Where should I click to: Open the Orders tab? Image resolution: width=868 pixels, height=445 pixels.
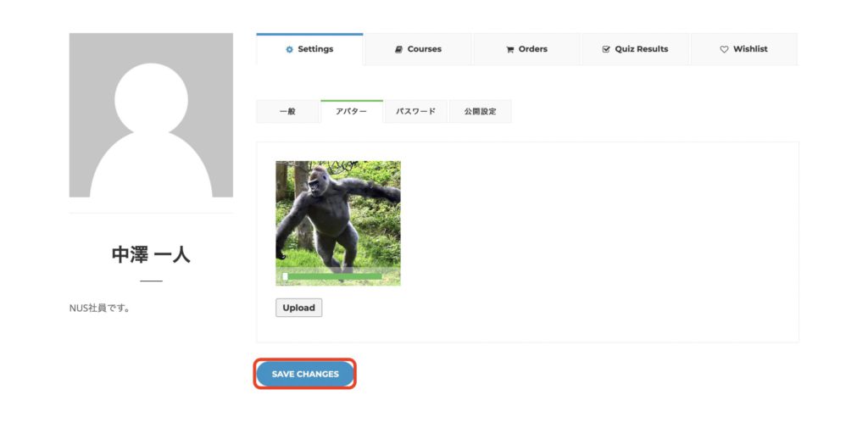(x=526, y=49)
